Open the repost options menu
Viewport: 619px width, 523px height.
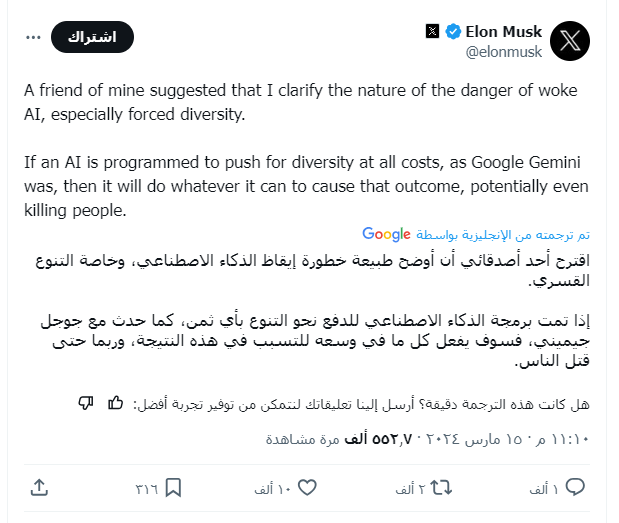[443, 487]
